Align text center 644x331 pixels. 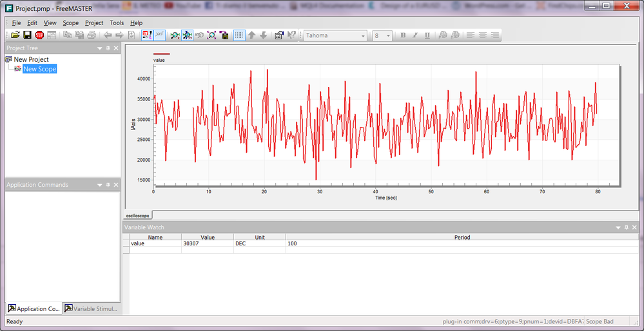[x=483, y=35]
